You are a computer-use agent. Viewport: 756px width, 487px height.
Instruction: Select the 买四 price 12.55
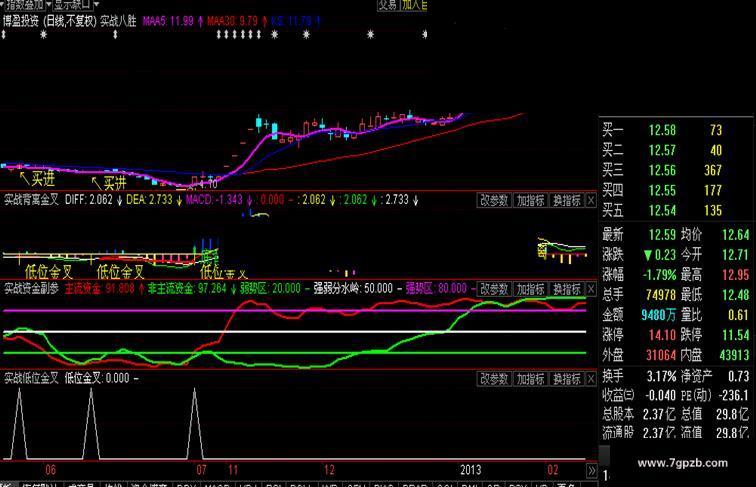pyautogui.click(x=662, y=190)
